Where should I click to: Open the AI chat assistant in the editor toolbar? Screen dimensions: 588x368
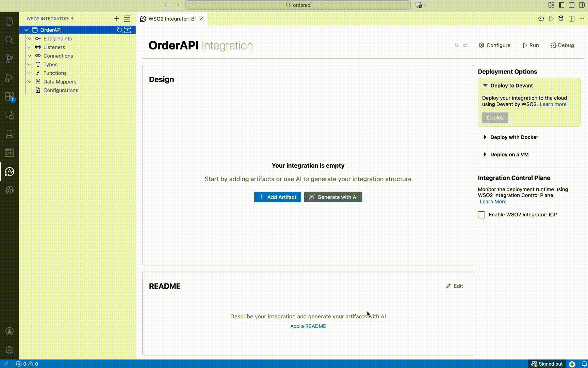click(x=541, y=19)
